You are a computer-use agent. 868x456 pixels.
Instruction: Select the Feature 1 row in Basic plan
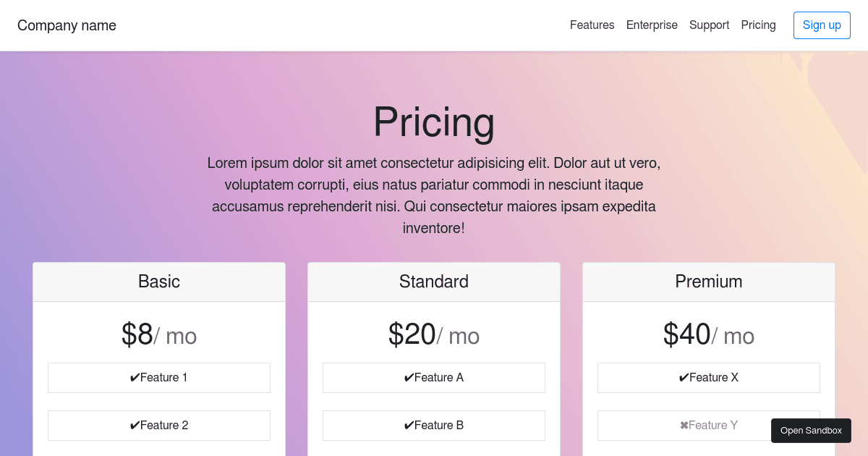point(158,377)
